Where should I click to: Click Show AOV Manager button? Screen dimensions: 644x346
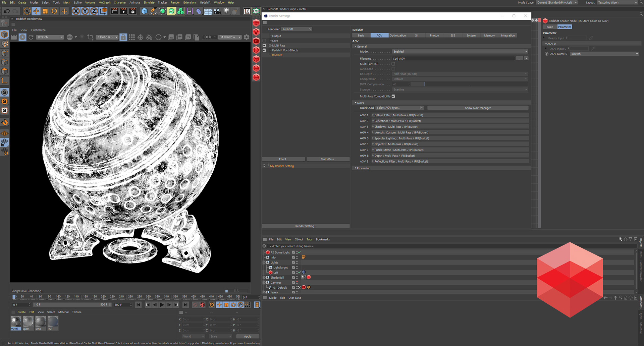pos(478,108)
